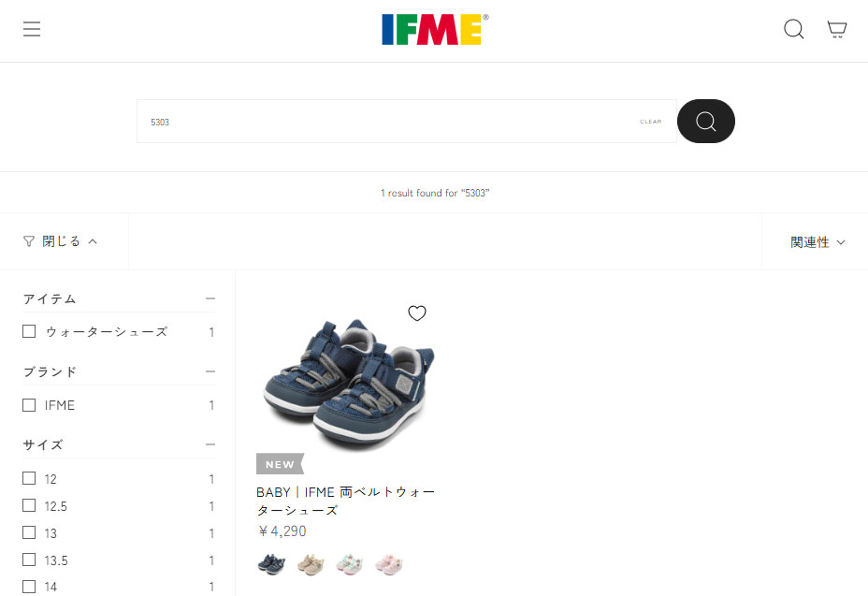Screen dimensions: 868x596
Task: Click the filter funnel icon beside 閉じる
Action: pos(29,241)
